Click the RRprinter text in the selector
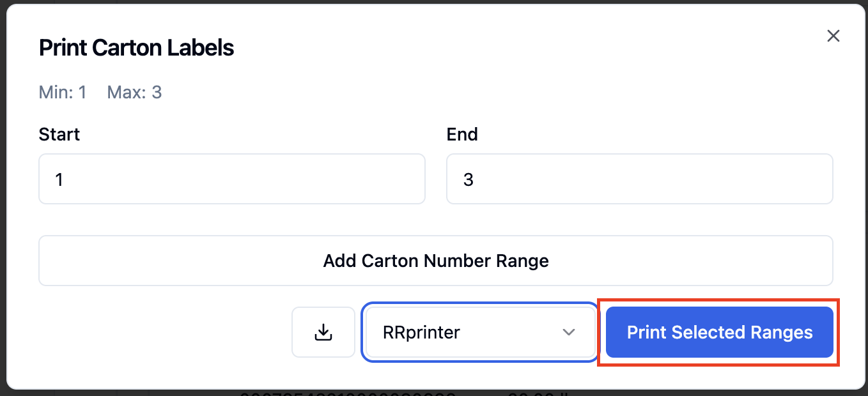The height and width of the screenshot is (396, 868). [x=421, y=332]
